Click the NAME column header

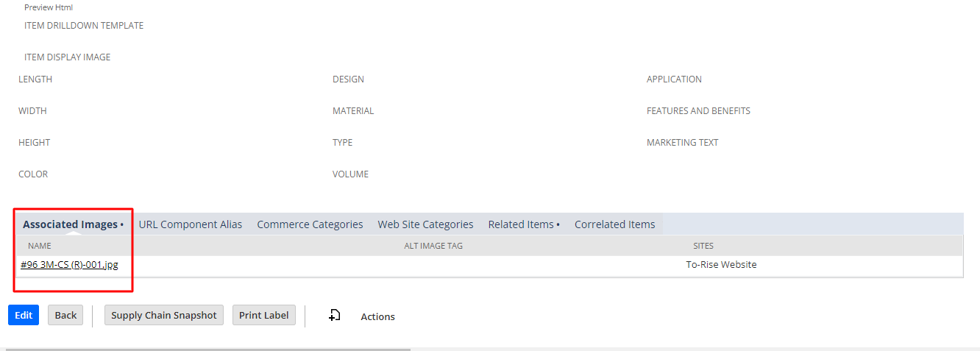coord(39,246)
